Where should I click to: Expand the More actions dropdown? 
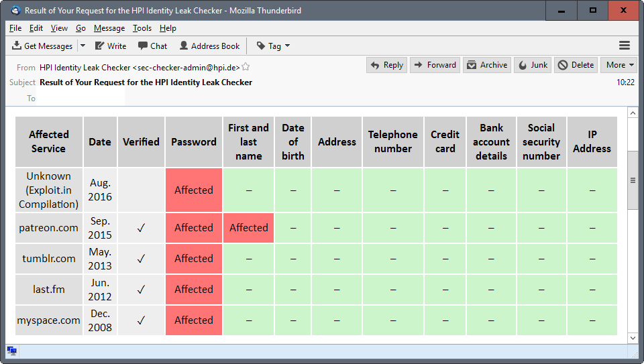(x=619, y=65)
